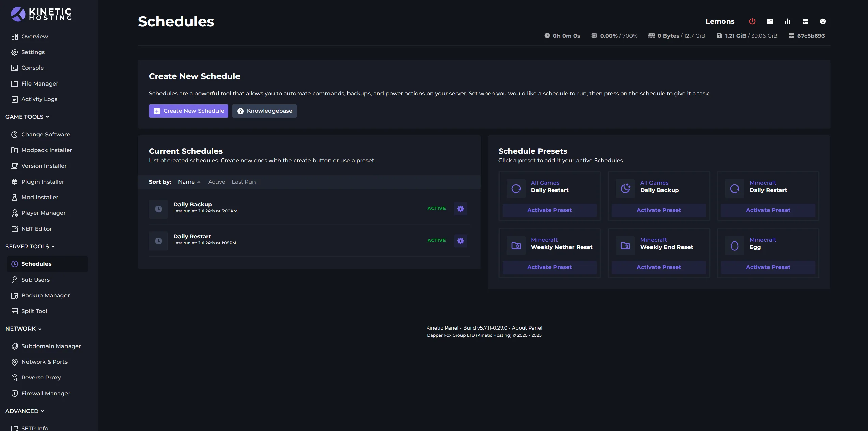Click the smiley face support icon
This screenshot has height=431, width=868.
823,21
